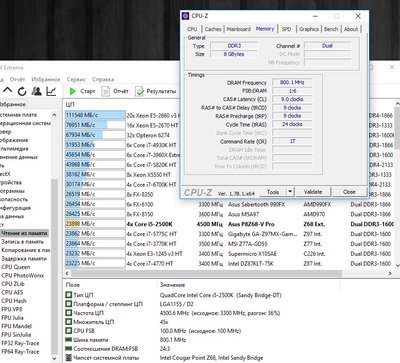Click the Refresh circular arrow icon
The image size is (400, 363).
coord(22,91)
